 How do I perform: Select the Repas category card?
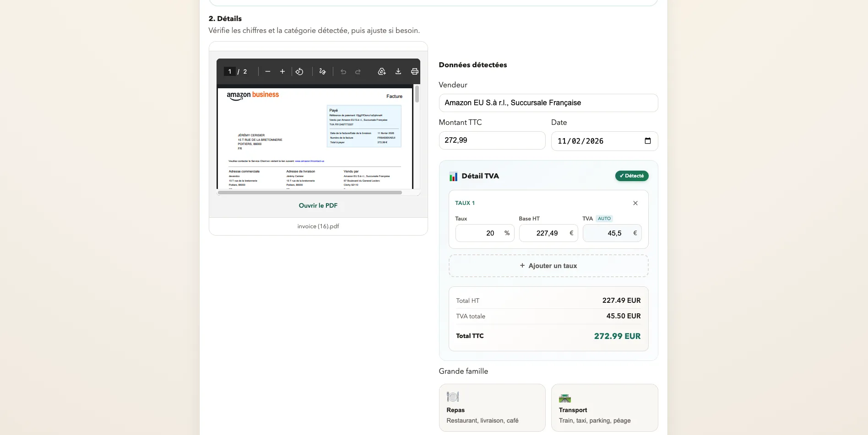pos(492,408)
